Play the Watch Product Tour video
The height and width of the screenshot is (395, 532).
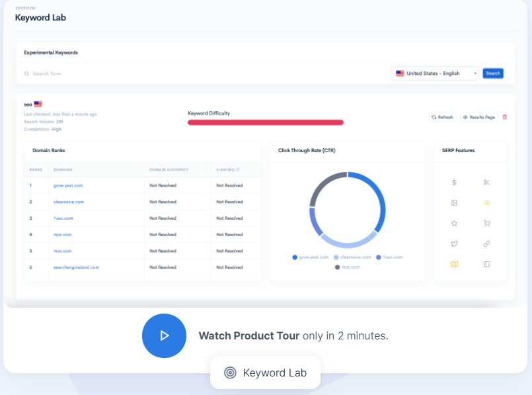(x=164, y=335)
